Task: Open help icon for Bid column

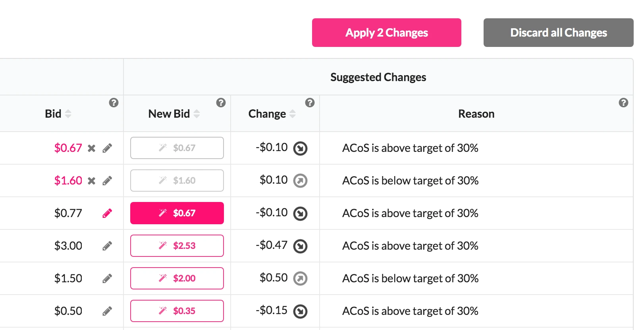Action: (x=114, y=103)
